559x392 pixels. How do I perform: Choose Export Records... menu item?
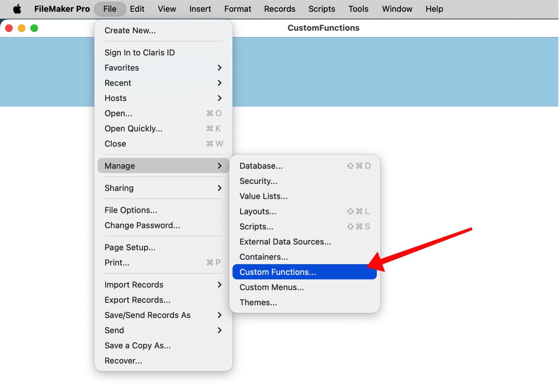[x=163, y=300]
